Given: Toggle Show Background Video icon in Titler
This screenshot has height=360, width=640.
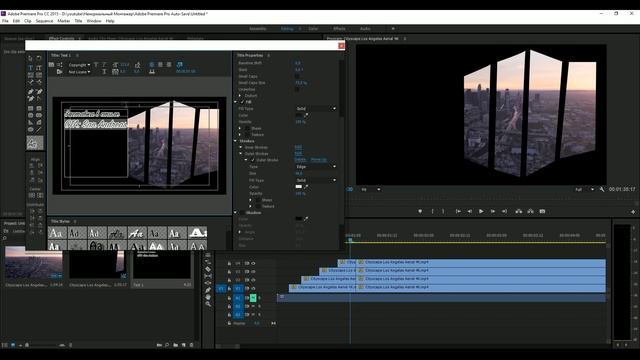Looking at the screenshot, I should tap(180, 64).
